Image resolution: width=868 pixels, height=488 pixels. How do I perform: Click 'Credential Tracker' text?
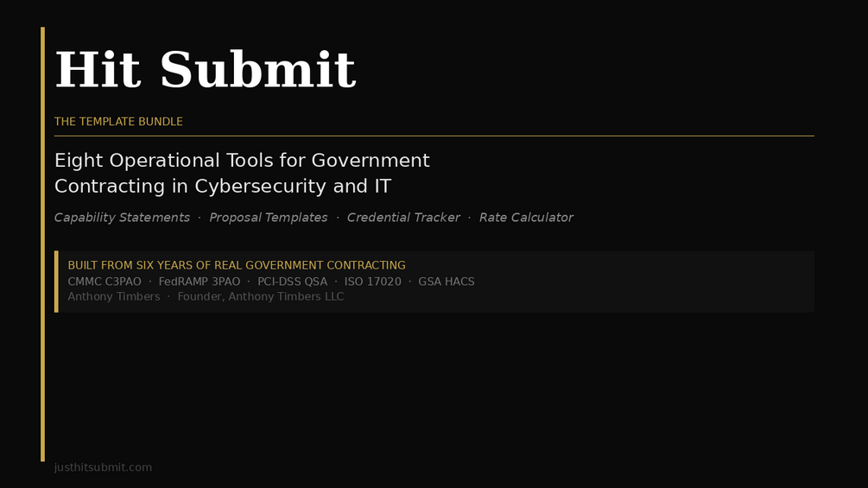[x=403, y=218]
